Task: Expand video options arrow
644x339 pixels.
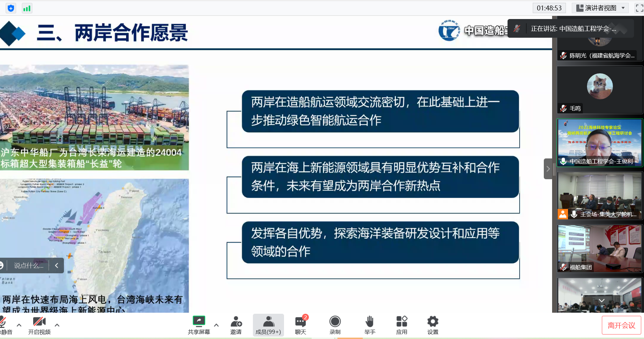Action: [x=57, y=325]
